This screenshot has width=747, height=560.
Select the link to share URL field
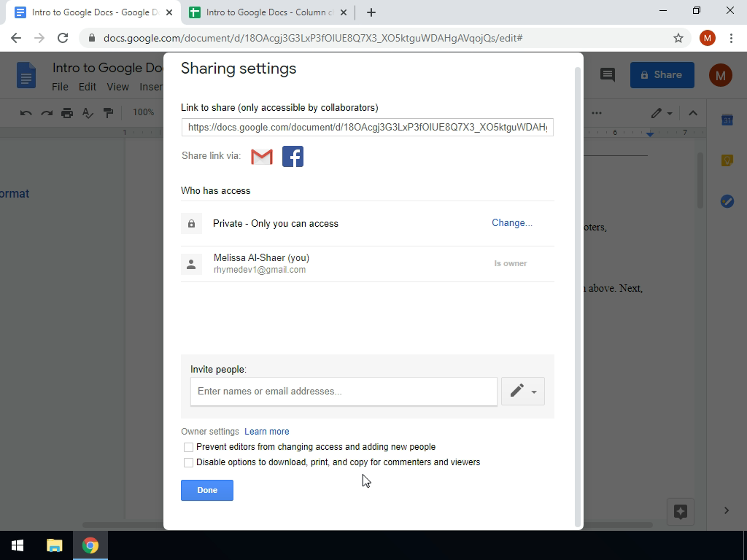click(x=368, y=127)
